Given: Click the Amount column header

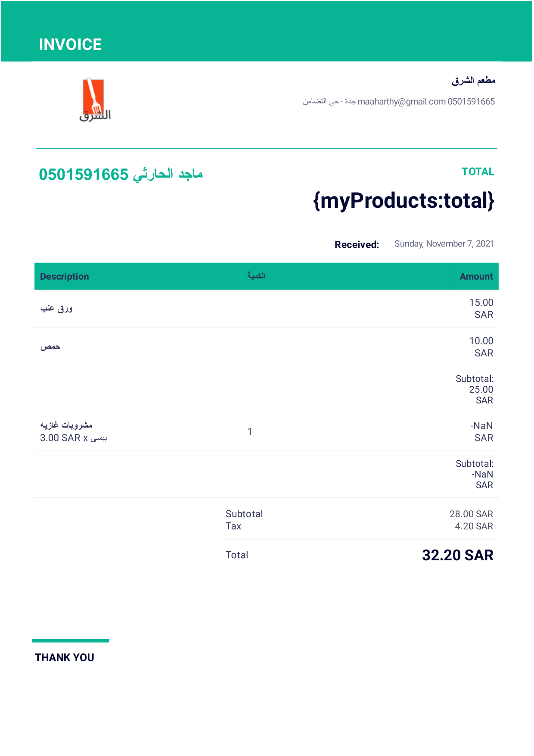Looking at the screenshot, I should (x=476, y=277).
